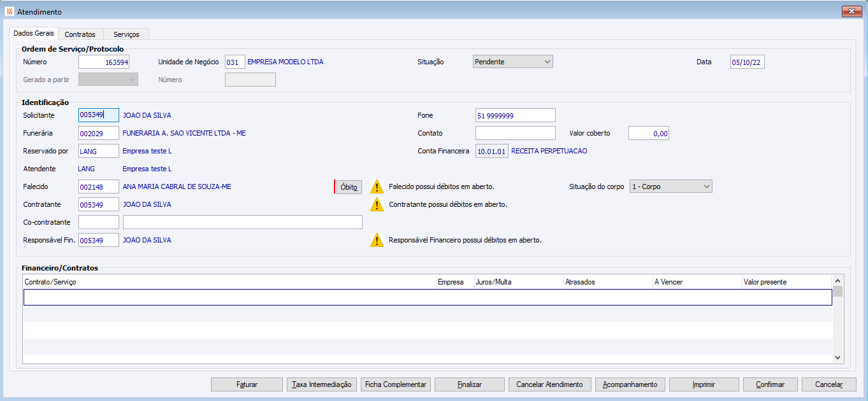The width and height of the screenshot is (868, 401).
Task: Open the Serviços tab
Action: coord(126,34)
